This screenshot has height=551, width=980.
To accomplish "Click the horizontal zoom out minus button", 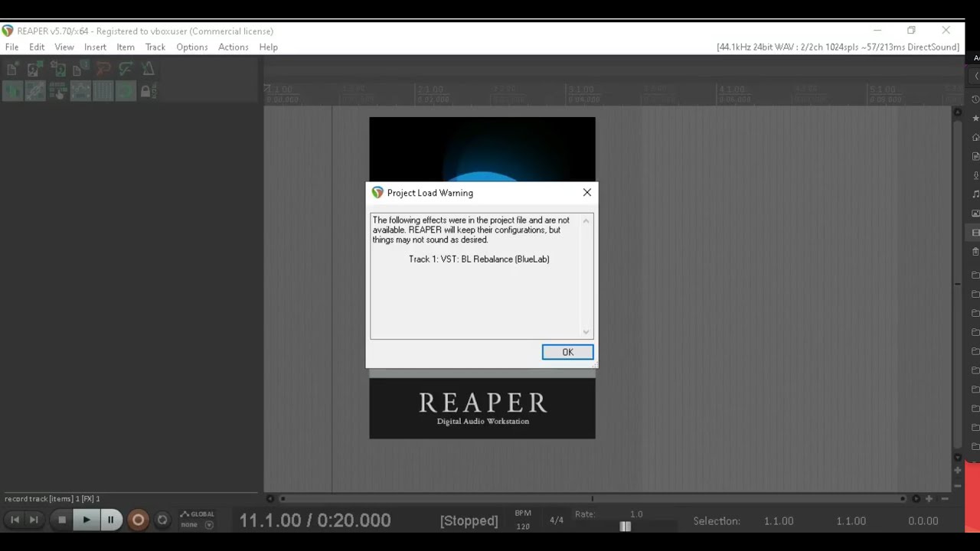I will [x=945, y=499].
